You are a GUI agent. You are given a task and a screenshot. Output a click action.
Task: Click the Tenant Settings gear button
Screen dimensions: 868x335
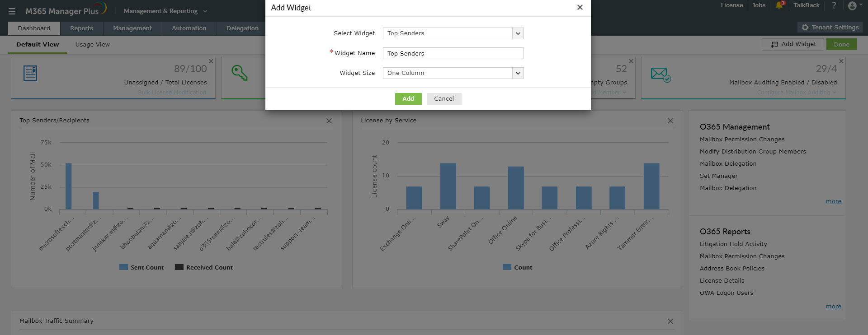point(830,28)
